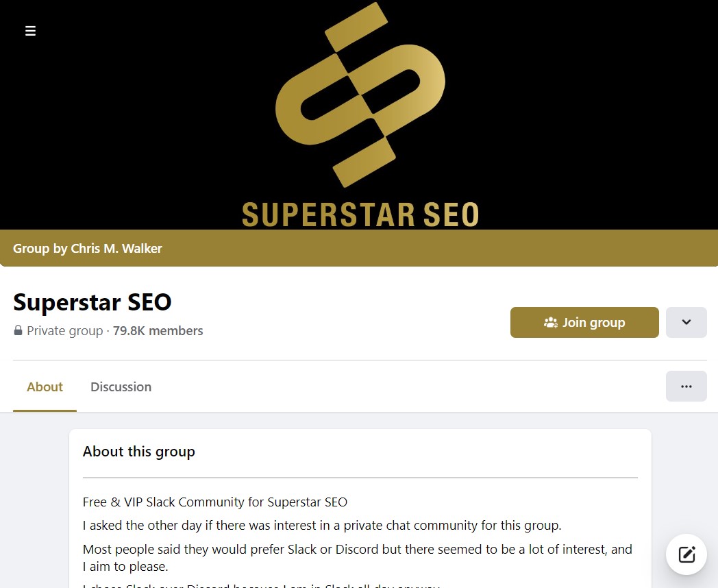This screenshot has width=718, height=588.
Task: Click the partially visible 'I chose Slack' line
Action: [260, 585]
